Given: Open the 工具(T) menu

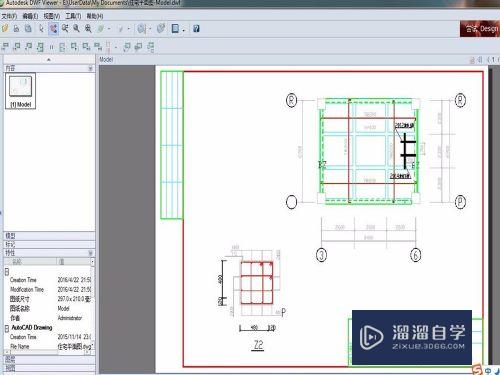Looking at the screenshot, I should [73, 16].
